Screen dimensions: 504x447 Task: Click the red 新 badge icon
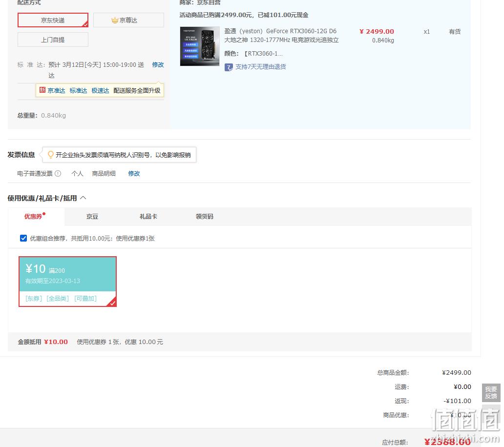[42, 90]
